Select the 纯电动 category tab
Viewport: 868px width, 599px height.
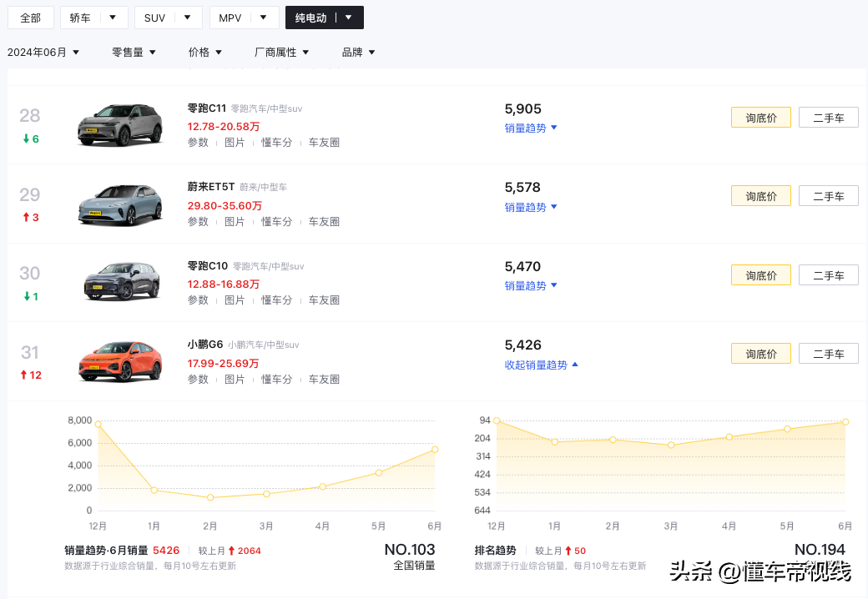[310, 18]
